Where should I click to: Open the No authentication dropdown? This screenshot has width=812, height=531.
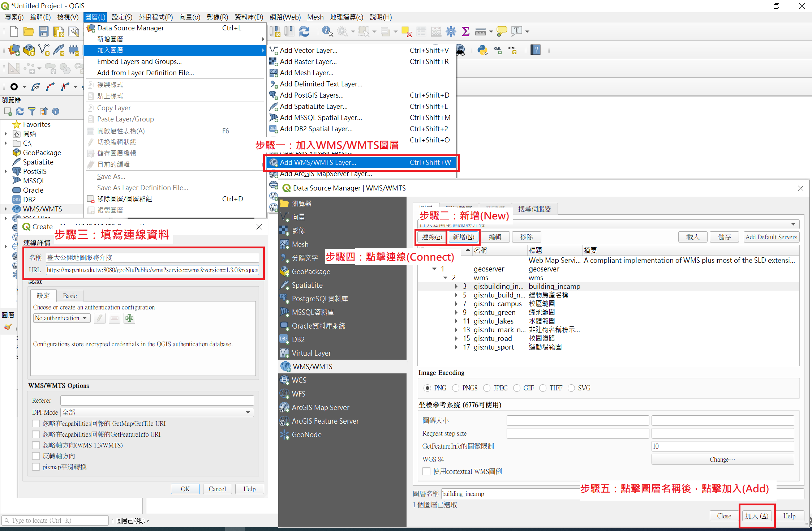pos(61,318)
